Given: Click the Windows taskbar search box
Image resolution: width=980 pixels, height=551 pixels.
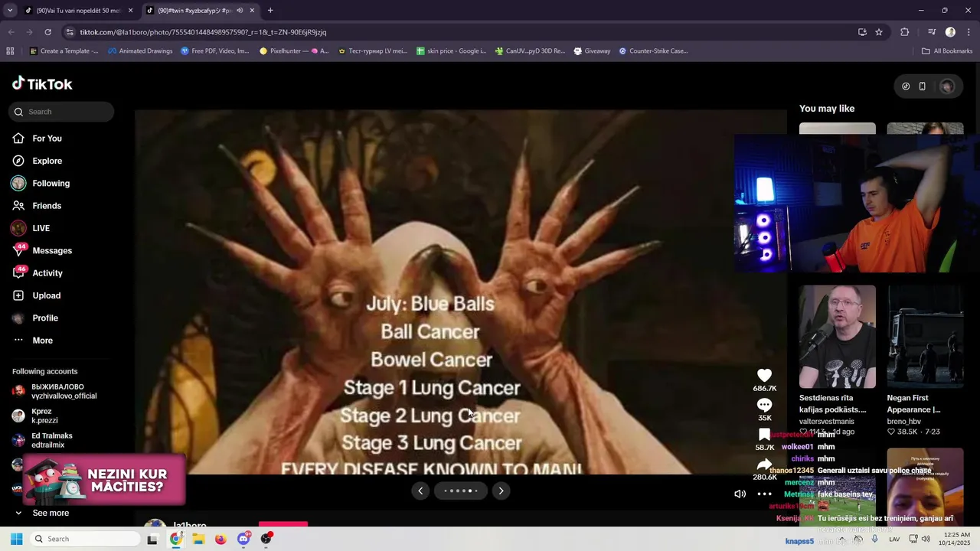Looking at the screenshot, I should (x=86, y=539).
